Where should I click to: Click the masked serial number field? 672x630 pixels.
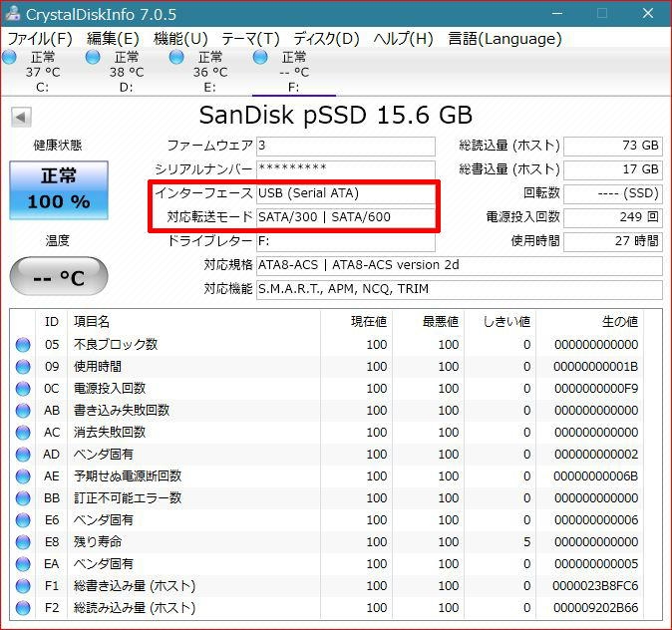tap(345, 169)
